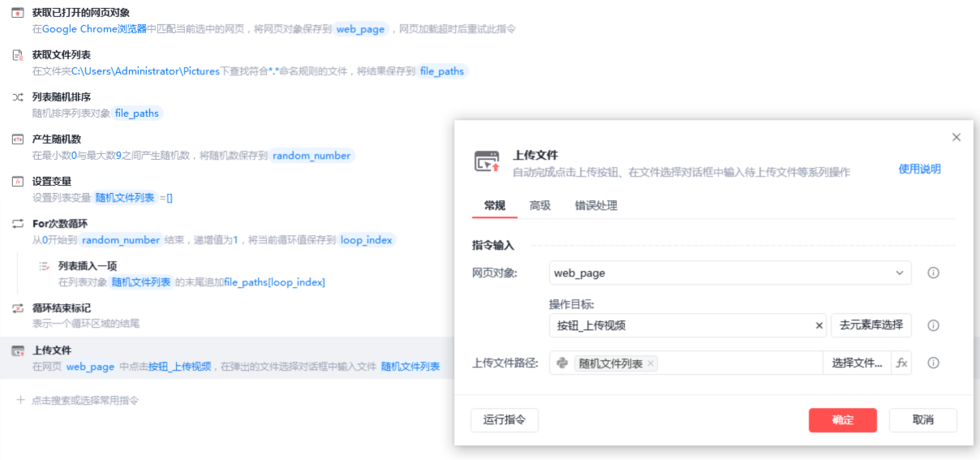The height and width of the screenshot is (460, 980).
Task: Click the 列表随机排序 shuffle icon
Action: coord(17,97)
